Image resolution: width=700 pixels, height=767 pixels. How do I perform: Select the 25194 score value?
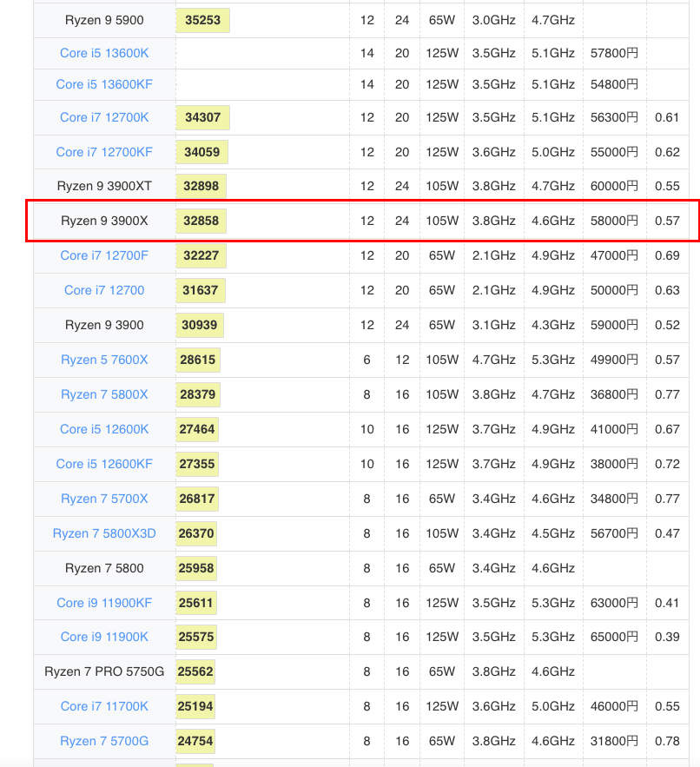pos(195,706)
